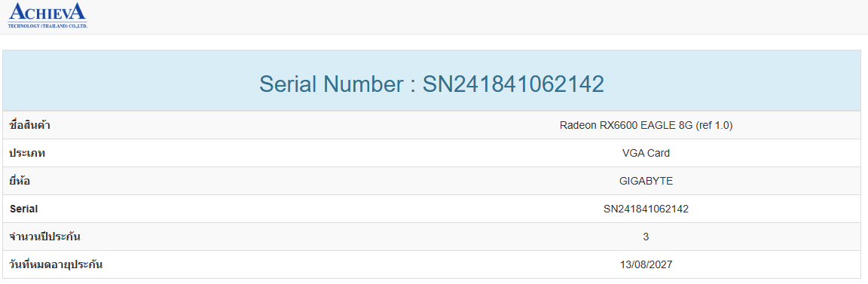Viewport: 868px width, 284px height.
Task: Select the SN241841062142 value in Serial row
Action: pyautogui.click(x=646, y=209)
